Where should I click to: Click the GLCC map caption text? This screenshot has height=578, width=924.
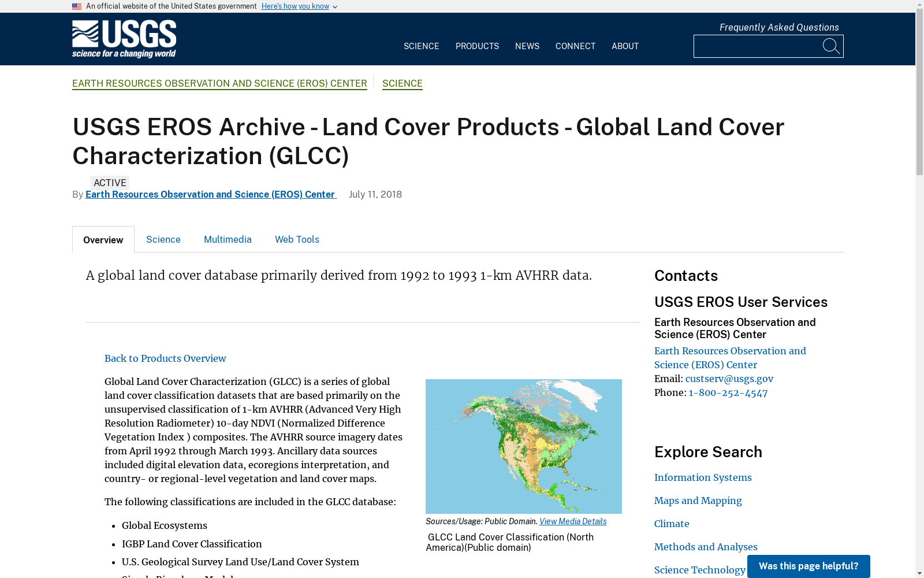tap(510, 542)
